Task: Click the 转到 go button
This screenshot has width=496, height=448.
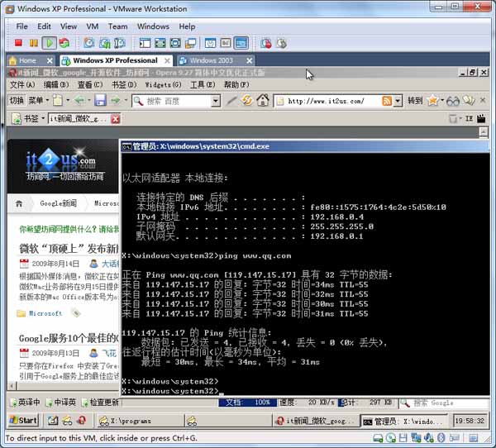Action: pyautogui.click(x=415, y=101)
